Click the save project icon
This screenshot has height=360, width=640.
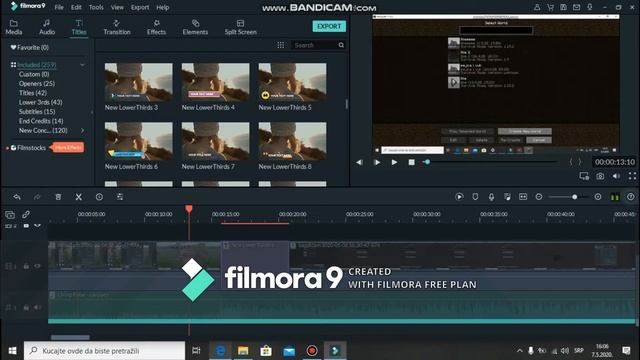point(563,7)
